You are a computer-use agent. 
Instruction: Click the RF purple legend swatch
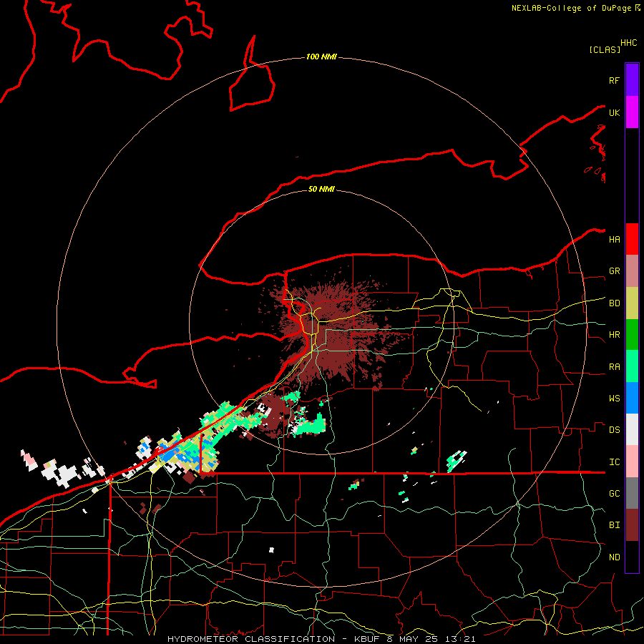632,80
